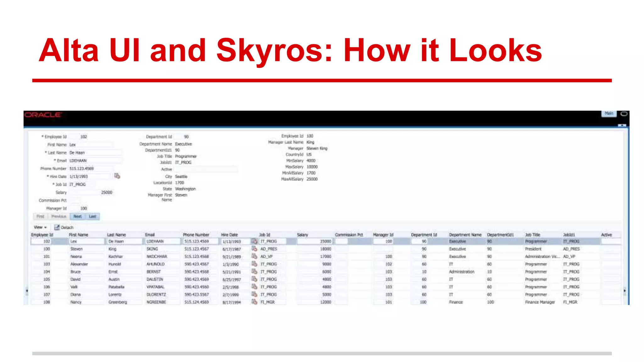Click the Main button in header
Image resolution: width=644 pixels, height=362 pixels.
609,113
